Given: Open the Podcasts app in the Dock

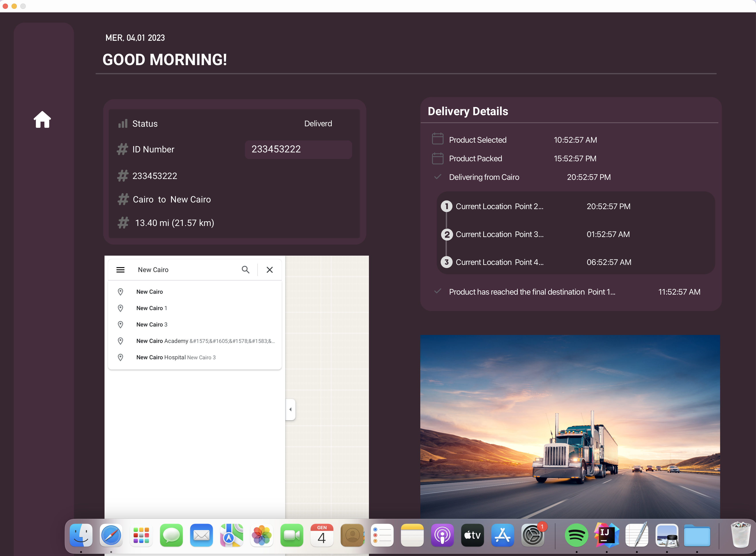Looking at the screenshot, I should point(442,535).
